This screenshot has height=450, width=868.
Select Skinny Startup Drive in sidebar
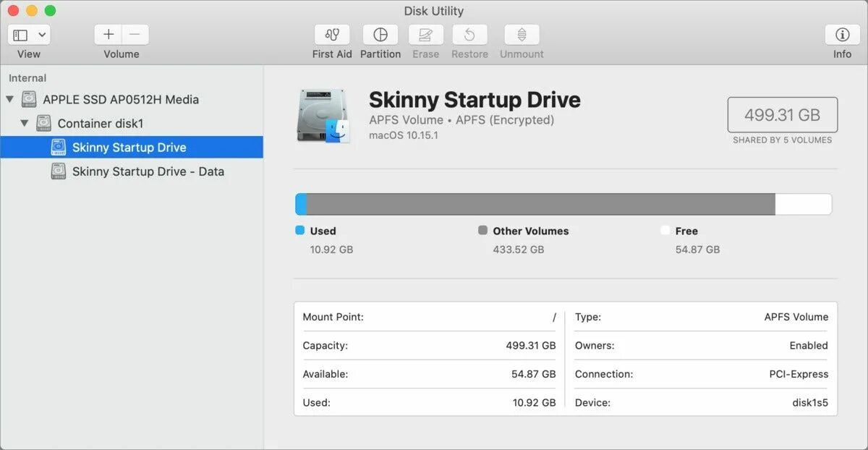click(132, 147)
